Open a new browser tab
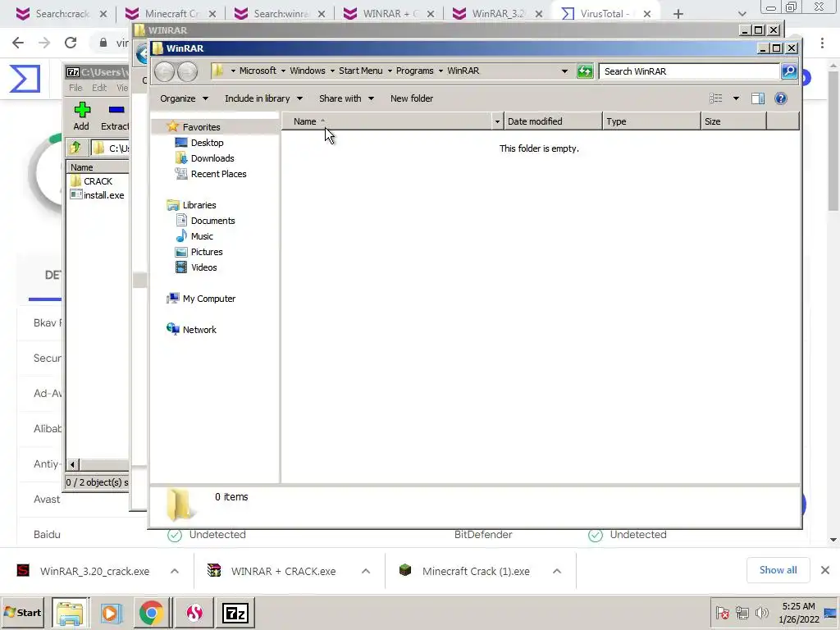 click(x=678, y=14)
